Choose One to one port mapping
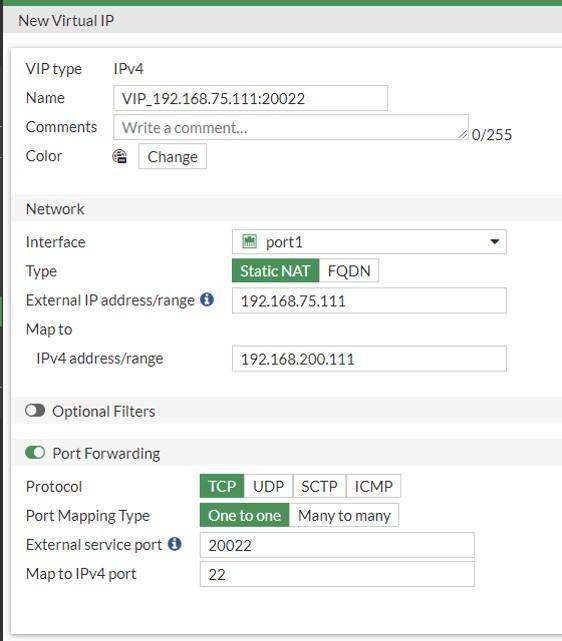Viewport: 562px width, 641px height. 244,515
